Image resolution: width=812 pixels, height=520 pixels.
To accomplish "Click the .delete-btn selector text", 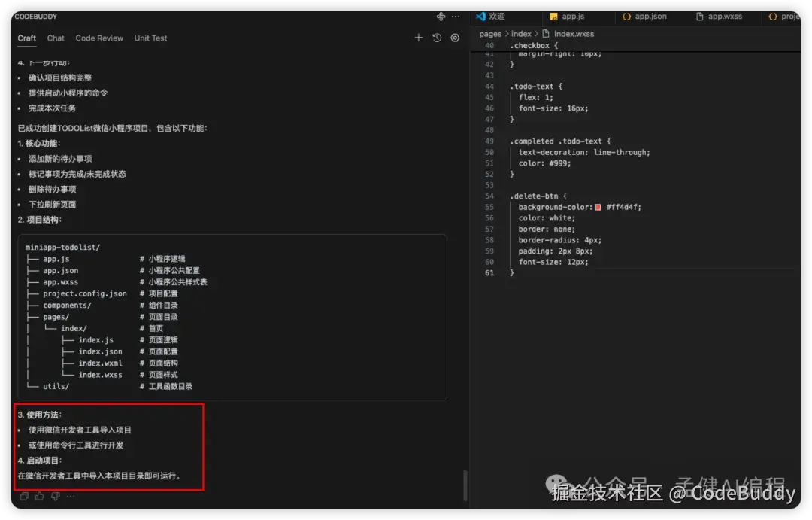I will (534, 196).
